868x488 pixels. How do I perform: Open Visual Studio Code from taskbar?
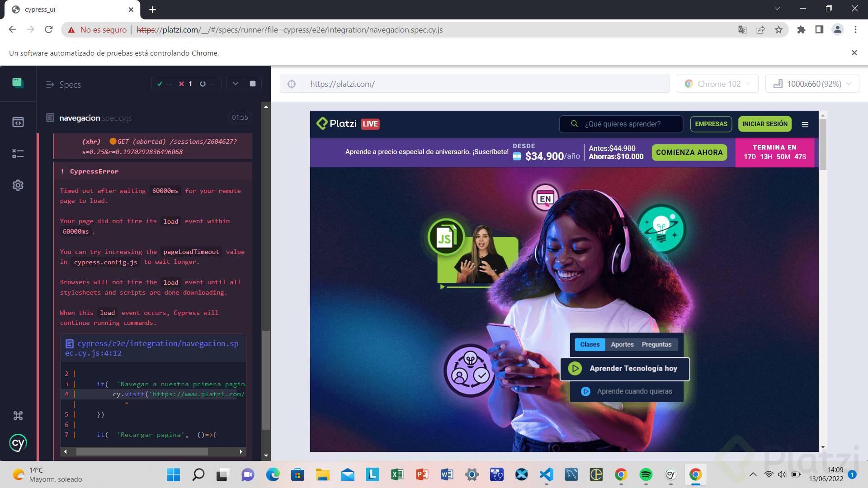(546, 474)
